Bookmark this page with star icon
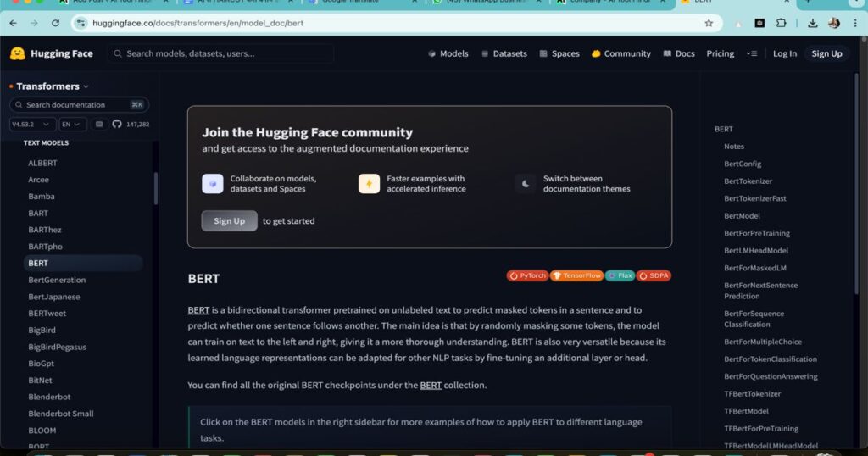868x456 pixels. 709,23
